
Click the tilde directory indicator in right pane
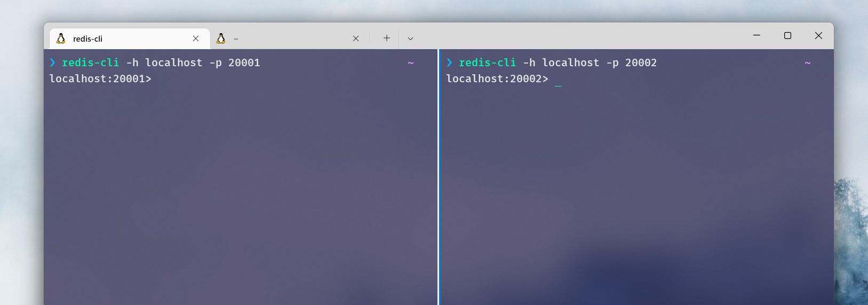coord(808,63)
